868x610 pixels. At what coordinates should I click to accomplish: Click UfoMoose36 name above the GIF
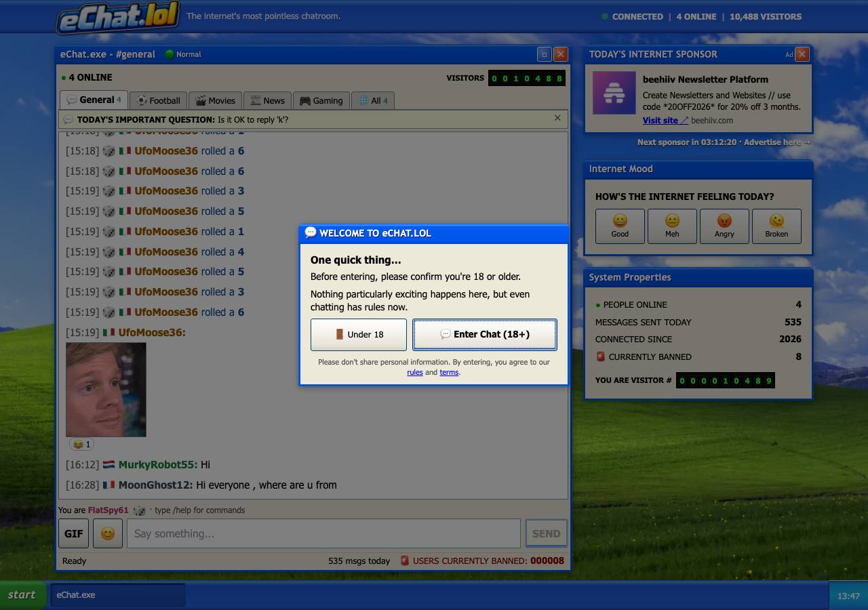pos(152,332)
